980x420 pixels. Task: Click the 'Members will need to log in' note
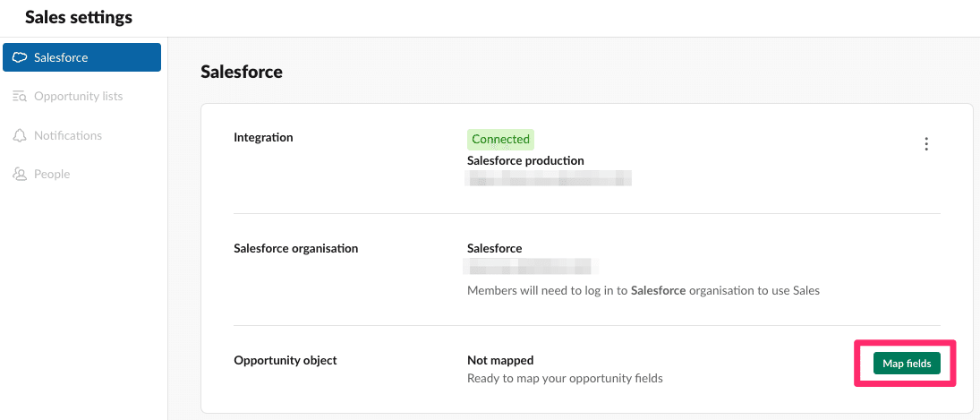pos(643,291)
